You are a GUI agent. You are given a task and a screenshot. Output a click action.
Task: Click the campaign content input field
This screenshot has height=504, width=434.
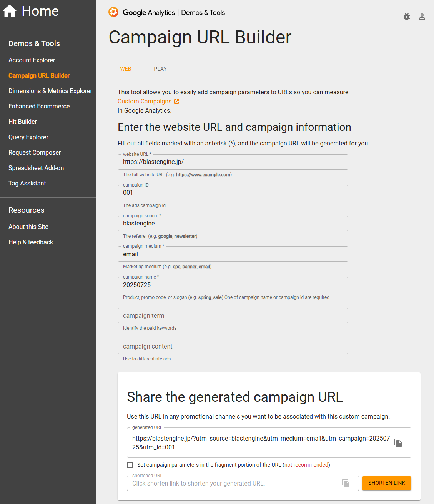click(x=233, y=346)
